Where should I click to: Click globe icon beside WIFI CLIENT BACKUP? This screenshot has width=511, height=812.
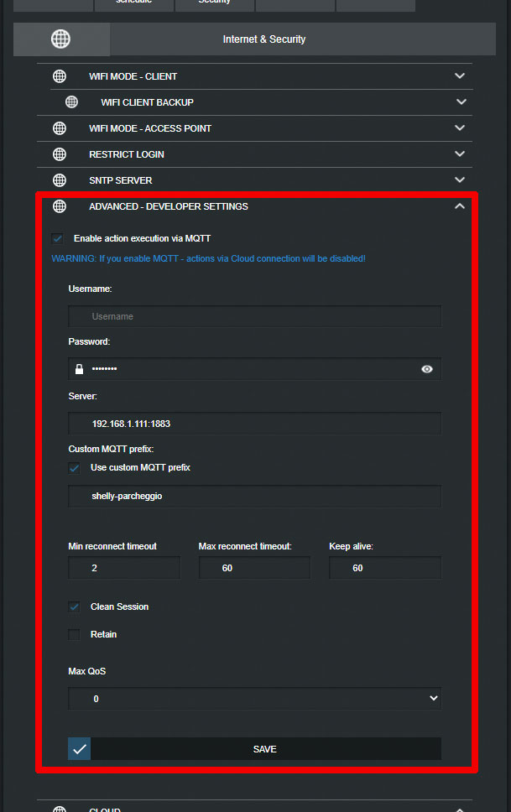(x=72, y=102)
